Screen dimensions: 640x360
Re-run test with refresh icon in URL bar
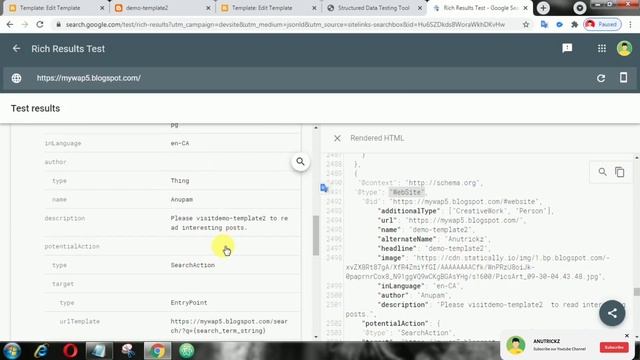(x=601, y=78)
